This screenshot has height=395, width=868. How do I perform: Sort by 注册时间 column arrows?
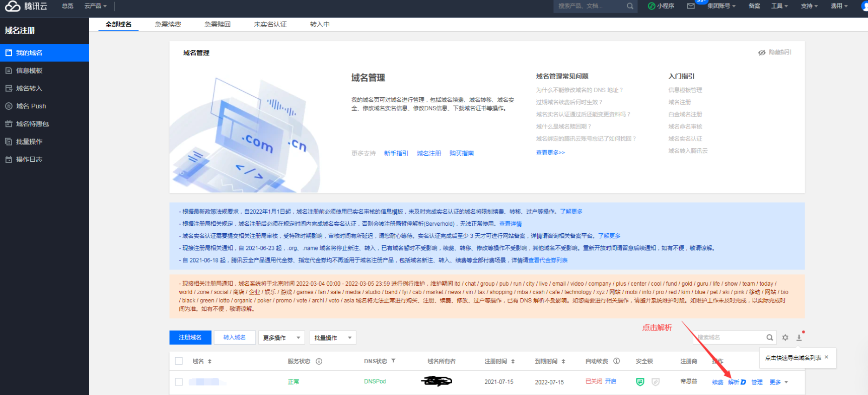click(x=513, y=361)
